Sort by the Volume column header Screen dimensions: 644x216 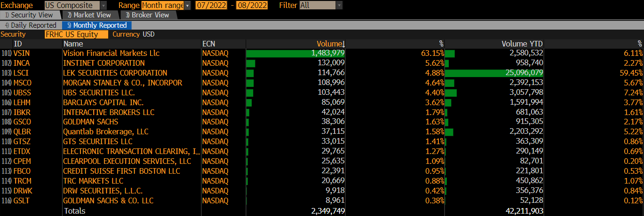pos(330,44)
